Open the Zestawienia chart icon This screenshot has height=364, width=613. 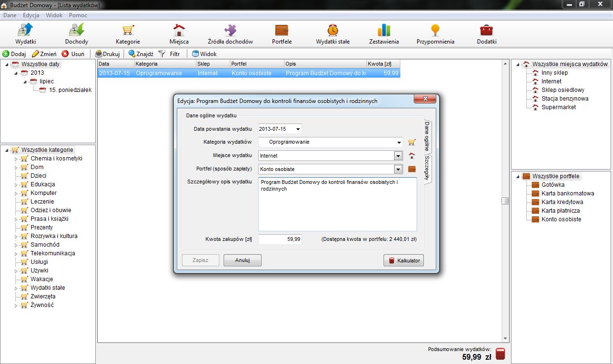[384, 30]
